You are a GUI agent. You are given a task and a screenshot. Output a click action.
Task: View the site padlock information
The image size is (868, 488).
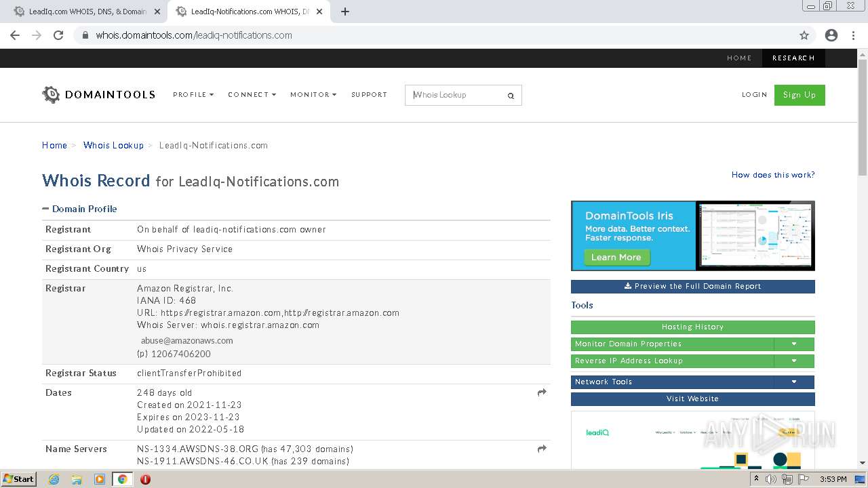click(85, 35)
